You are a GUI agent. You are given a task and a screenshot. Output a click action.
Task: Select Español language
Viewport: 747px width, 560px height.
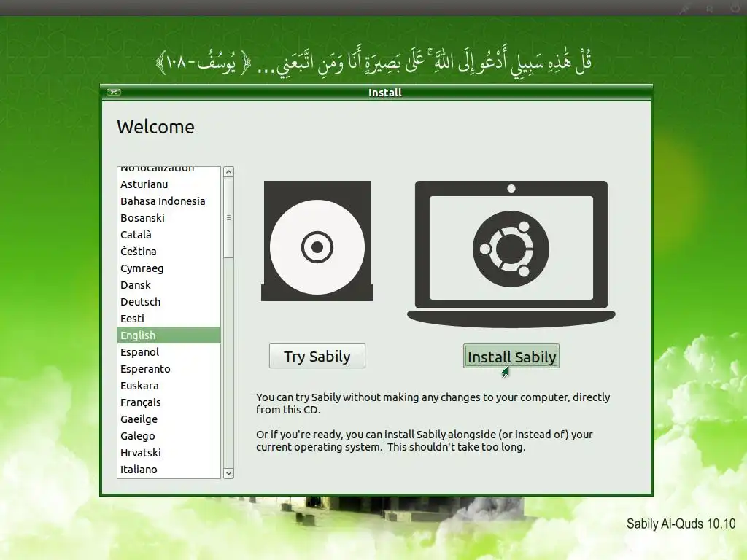169,352
